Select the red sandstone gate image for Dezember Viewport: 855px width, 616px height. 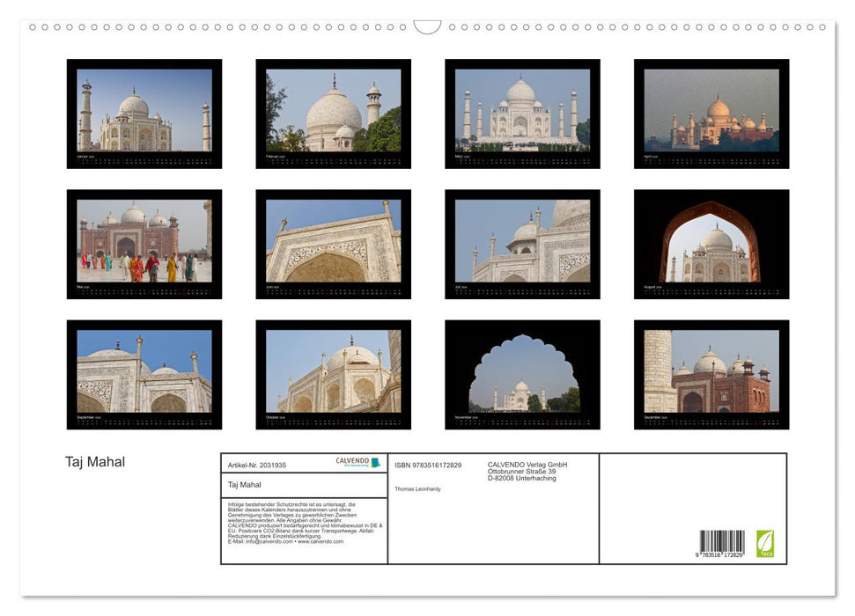pyautogui.click(x=711, y=375)
